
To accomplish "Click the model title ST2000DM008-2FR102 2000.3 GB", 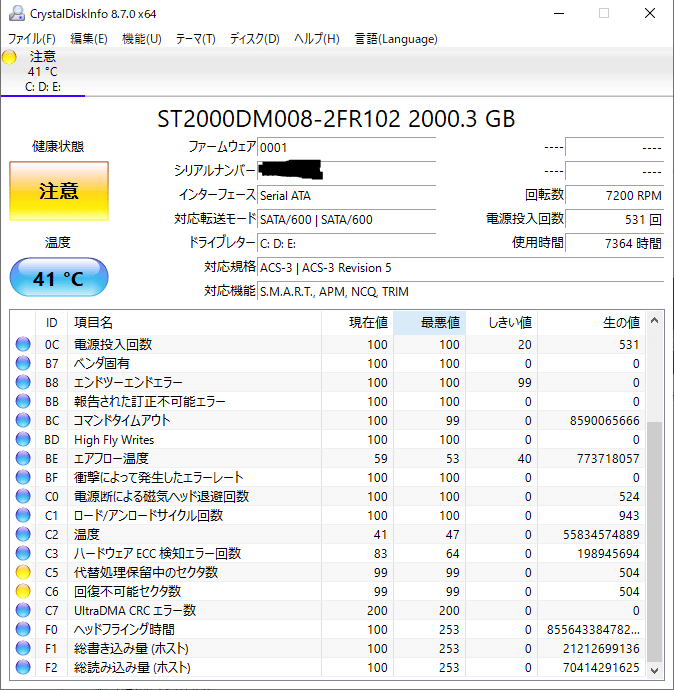I will point(337,119).
